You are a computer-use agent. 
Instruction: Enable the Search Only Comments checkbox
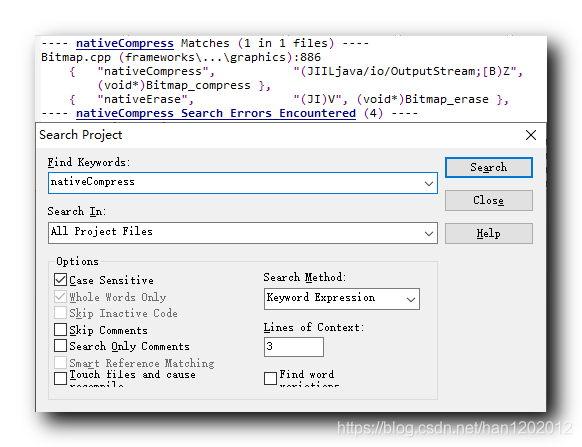60,346
